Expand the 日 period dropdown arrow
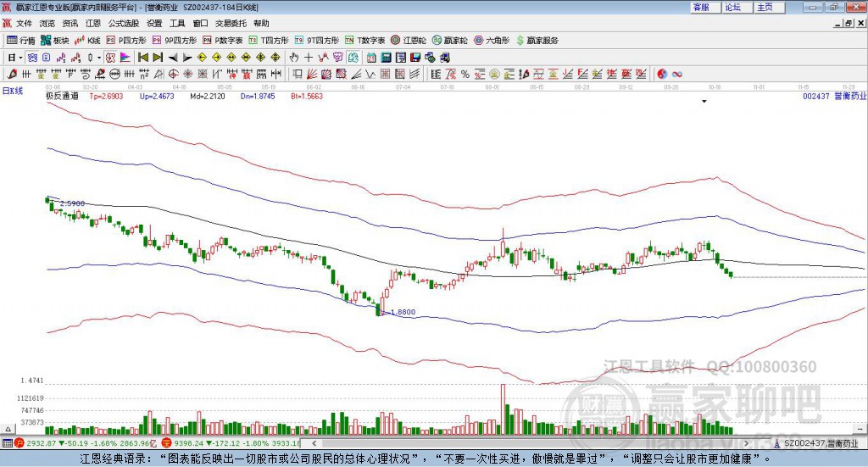868x467 pixels. [20, 58]
